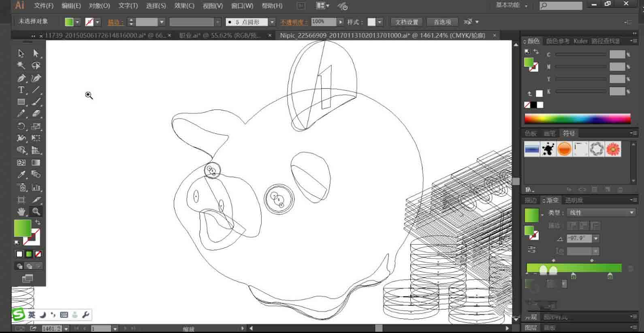This screenshot has width=644, height=333.
Task: Select the Direct Selection tool
Action: pos(36,54)
